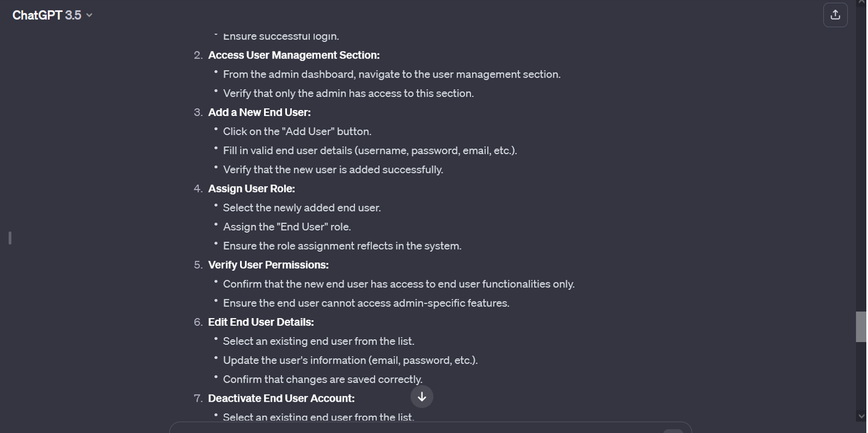
Task: Open the sidebar using the left handle
Action: click(x=10, y=238)
